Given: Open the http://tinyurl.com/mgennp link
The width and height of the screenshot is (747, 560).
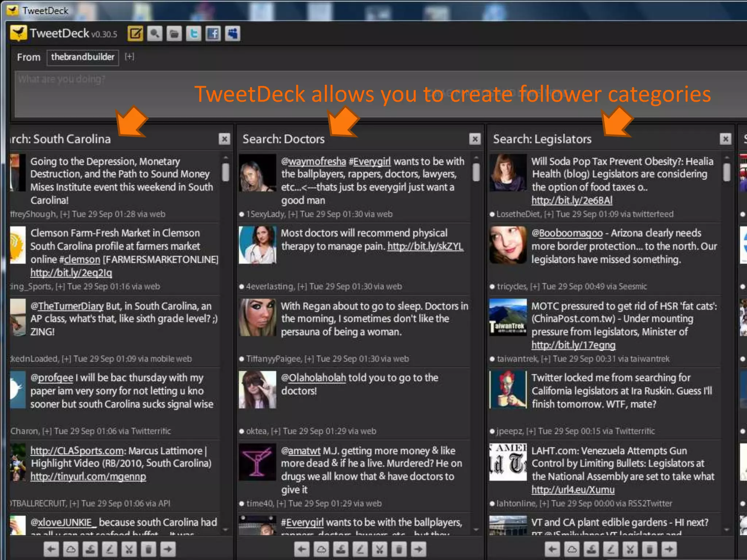Looking at the screenshot, I should coord(88,477).
